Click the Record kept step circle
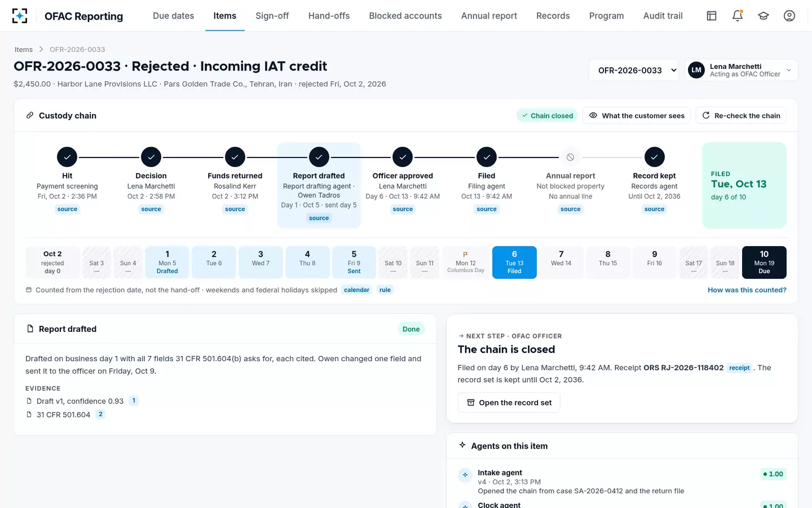 pos(655,157)
